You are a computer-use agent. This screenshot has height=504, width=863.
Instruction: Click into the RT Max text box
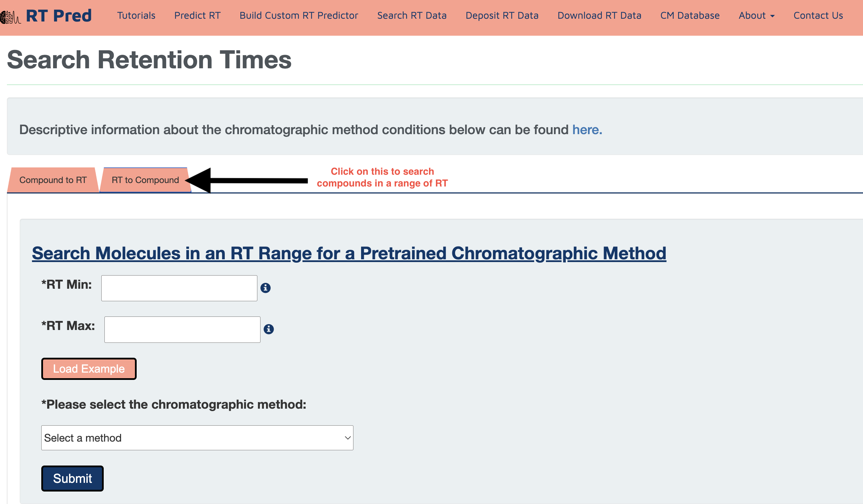click(x=182, y=329)
